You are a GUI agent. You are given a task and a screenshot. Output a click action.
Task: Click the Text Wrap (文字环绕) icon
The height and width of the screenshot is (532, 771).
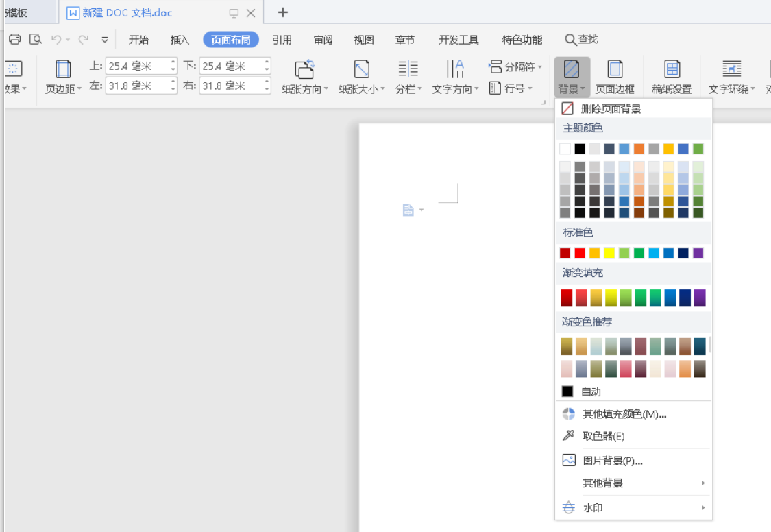point(731,69)
